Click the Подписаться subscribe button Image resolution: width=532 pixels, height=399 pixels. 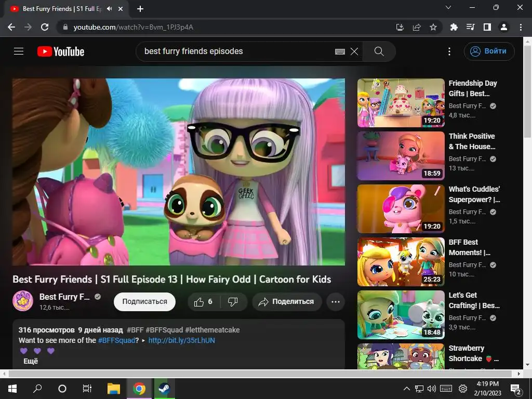144,302
